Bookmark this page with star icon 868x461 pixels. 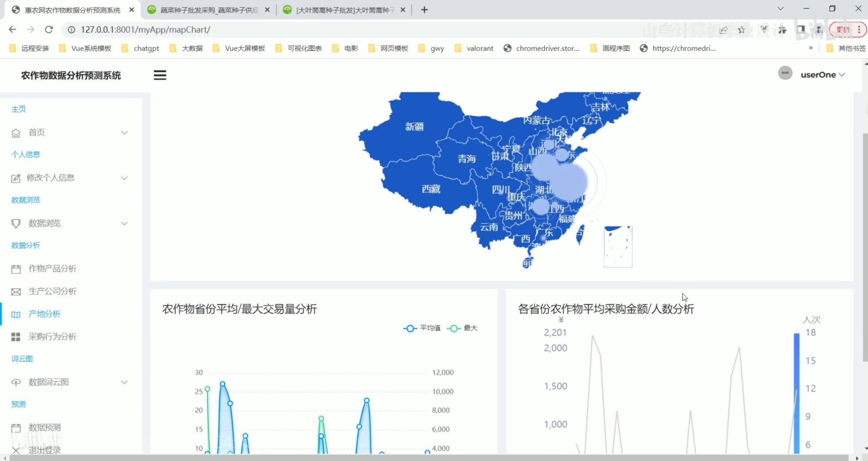pos(741,29)
